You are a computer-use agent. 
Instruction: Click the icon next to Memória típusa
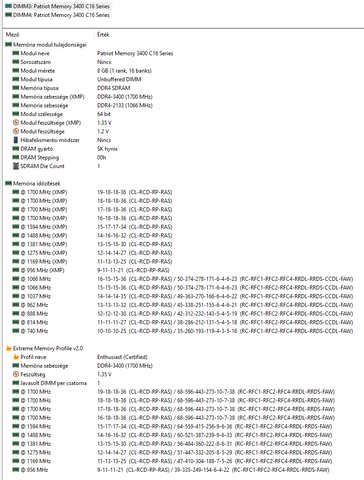(x=16, y=88)
